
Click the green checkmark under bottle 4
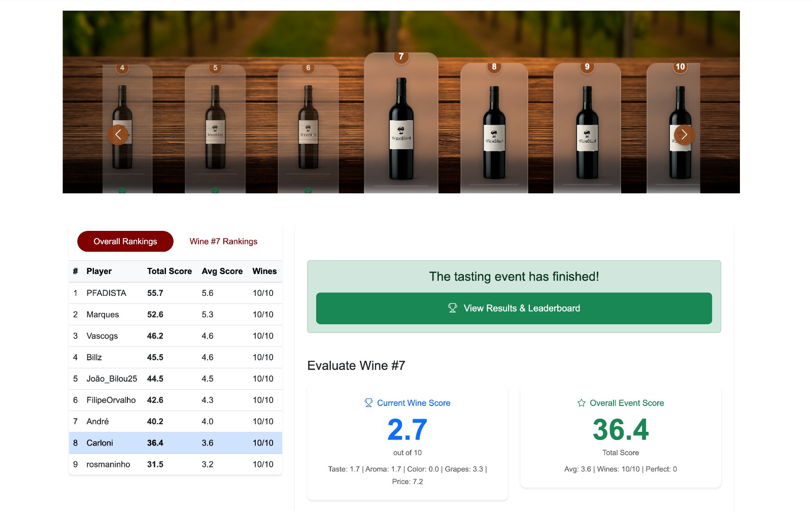pyautogui.click(x=122, y=192)
